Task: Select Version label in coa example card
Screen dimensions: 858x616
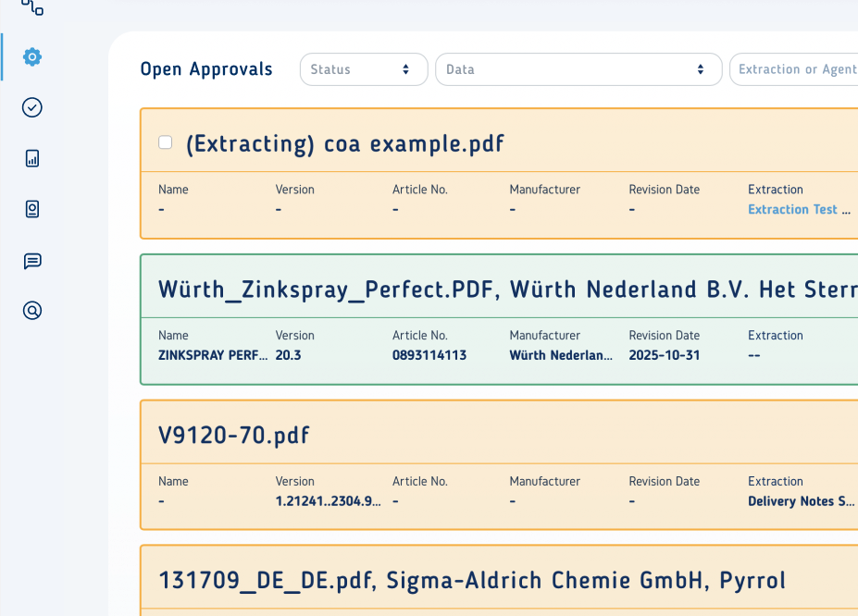Action: coord(295,189)
